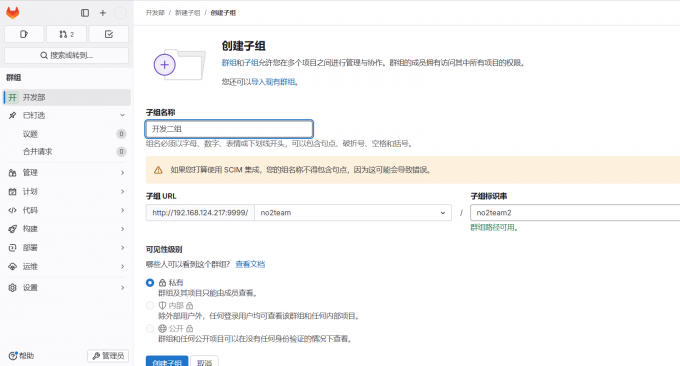Click the purple plus folder illustration
Screen dimensions: 680x366
click(x=179, y=65)
